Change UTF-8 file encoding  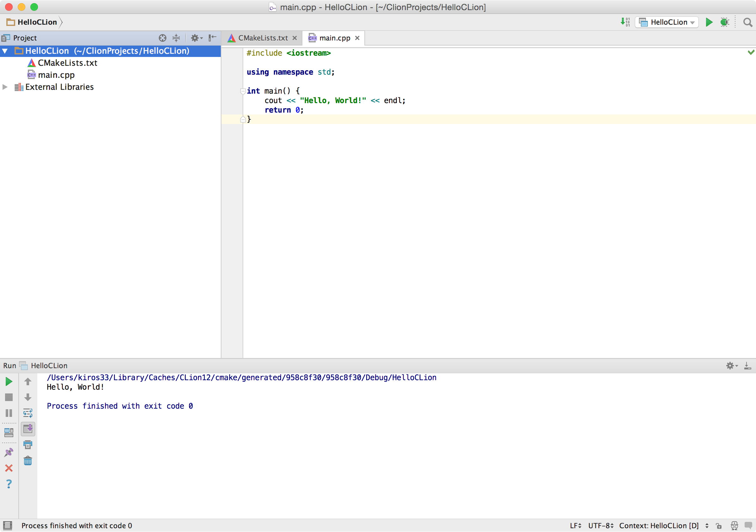pos(601,526)
